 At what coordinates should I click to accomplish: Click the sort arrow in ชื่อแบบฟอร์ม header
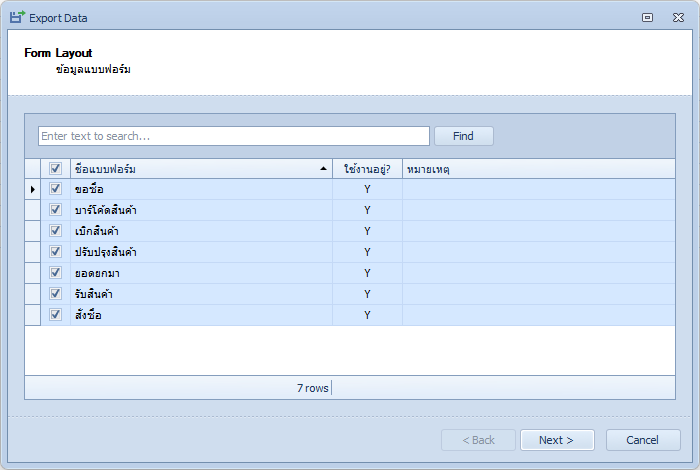pyautogui.click(x=323, y=169)
